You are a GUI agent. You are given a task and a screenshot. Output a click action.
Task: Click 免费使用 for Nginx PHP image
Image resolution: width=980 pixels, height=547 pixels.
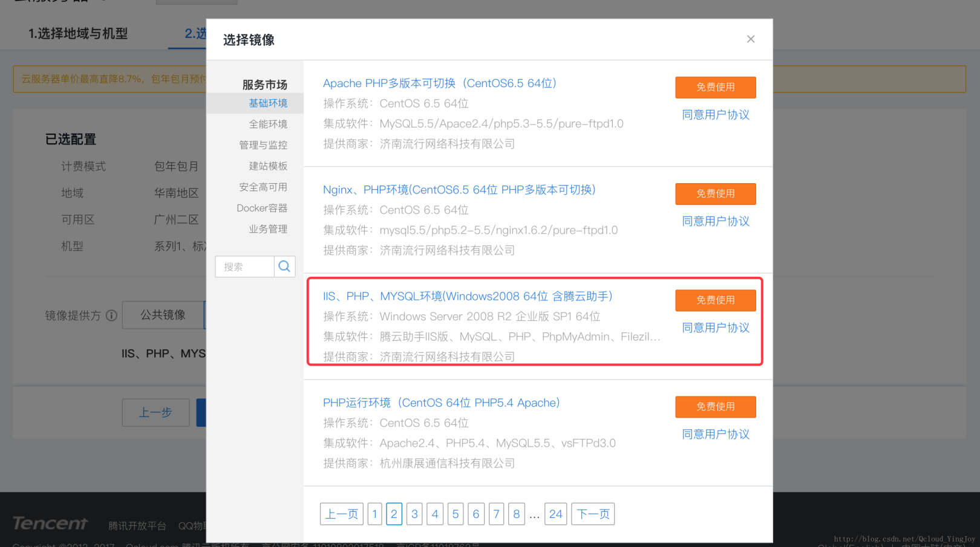[x=716, y=193]
